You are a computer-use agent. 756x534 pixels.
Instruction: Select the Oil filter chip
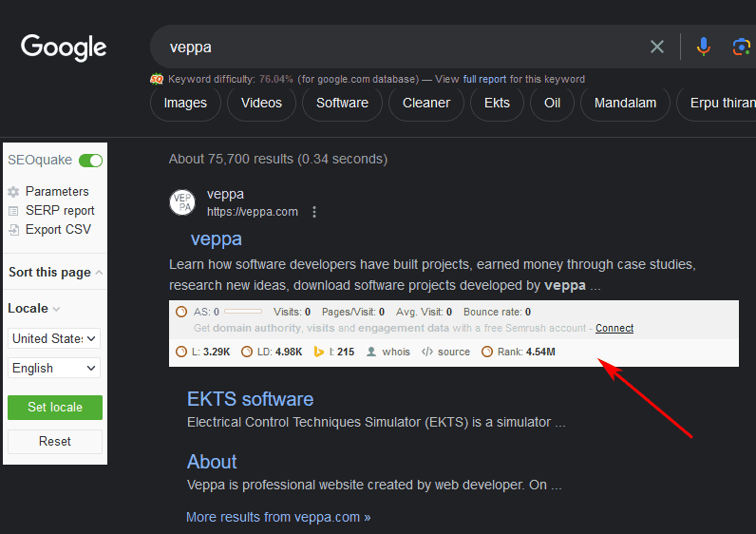click(552, 104)
